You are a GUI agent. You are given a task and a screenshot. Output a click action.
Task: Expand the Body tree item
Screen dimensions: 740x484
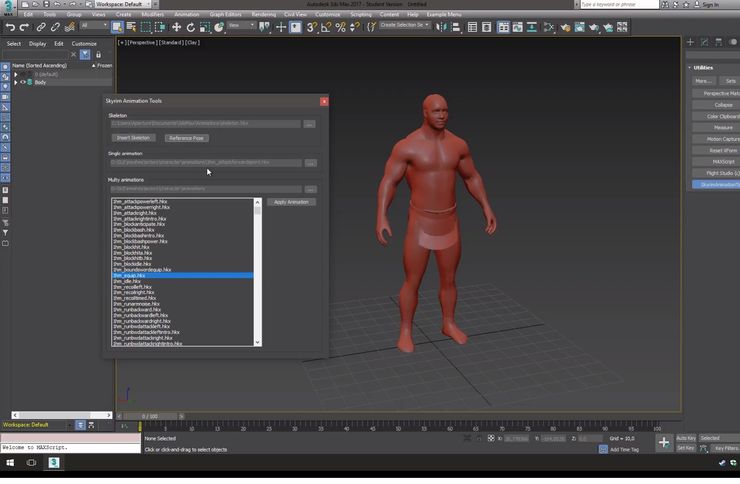[15, 82]
